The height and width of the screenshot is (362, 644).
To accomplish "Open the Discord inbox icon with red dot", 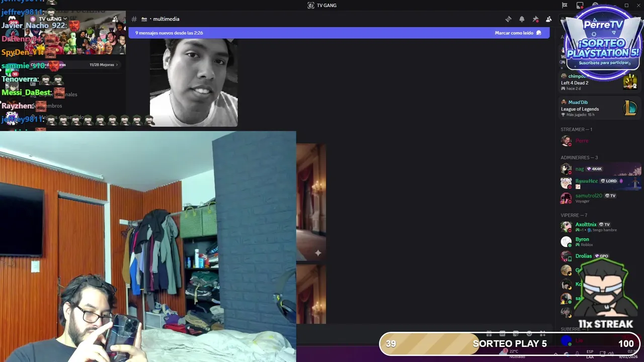I will (x=580, y=6).
